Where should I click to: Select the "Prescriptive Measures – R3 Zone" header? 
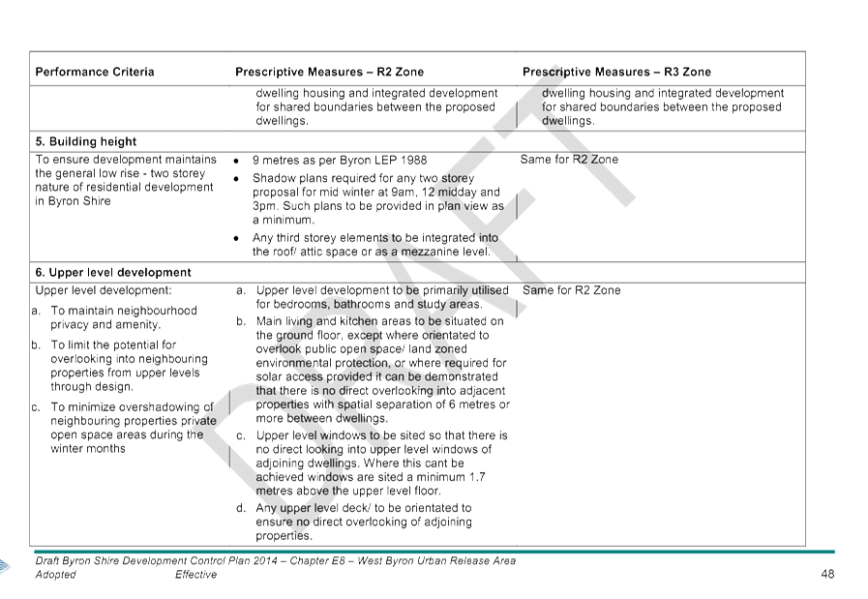[x=616, y=72]
